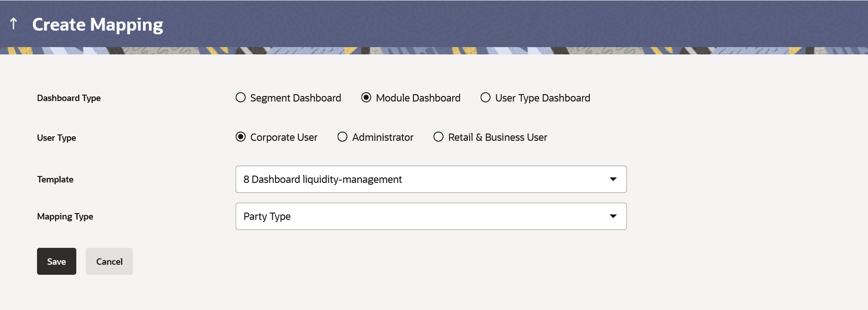Click the '8 Dashboard liquidity-management' template value
Image resolution: width=868 pixels, height=310 pixels.
323,179
